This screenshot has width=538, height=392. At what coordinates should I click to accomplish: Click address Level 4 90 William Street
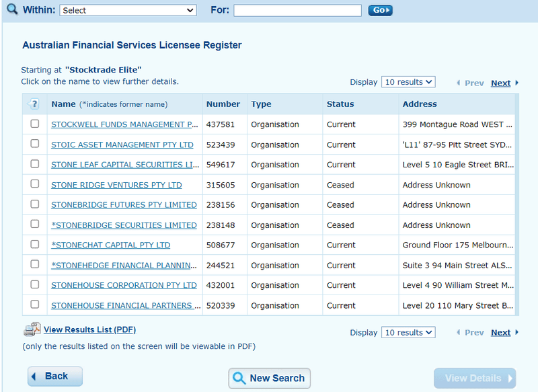[458, 285]
